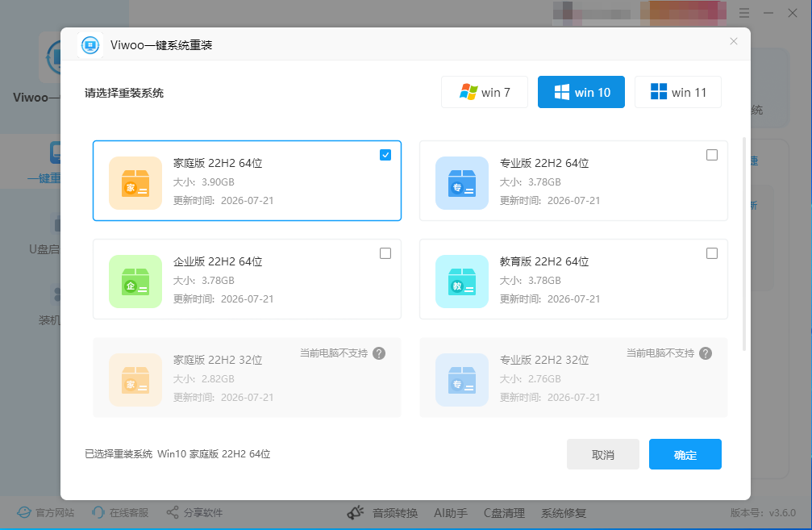Viewport: 812px width, 530px height.
Task: Click the cyan 教育版 64位 package icon
Action: tap(462, 282)
